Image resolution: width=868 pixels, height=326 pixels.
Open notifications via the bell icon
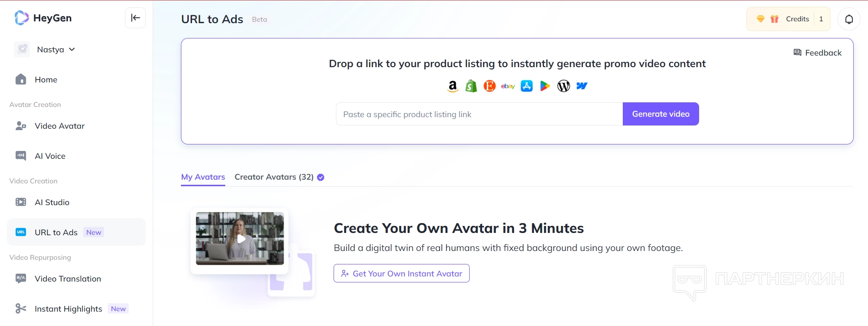[x=849, y=19]
